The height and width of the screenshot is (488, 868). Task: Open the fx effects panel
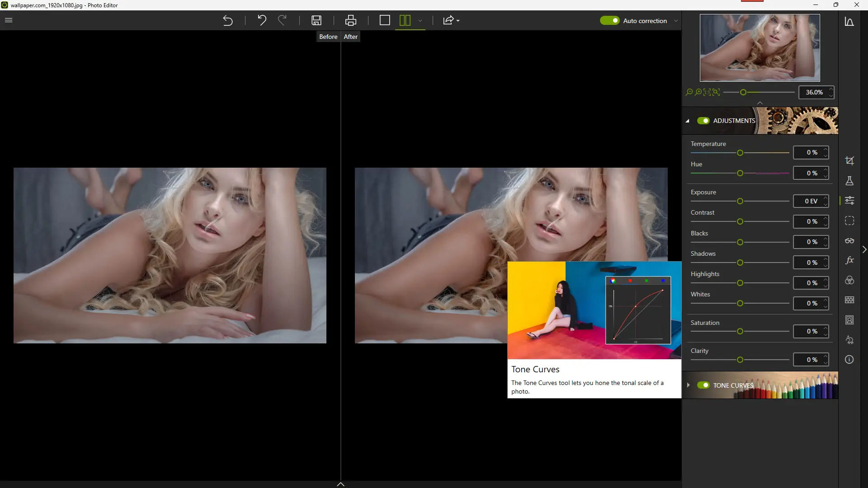point(849,260)
